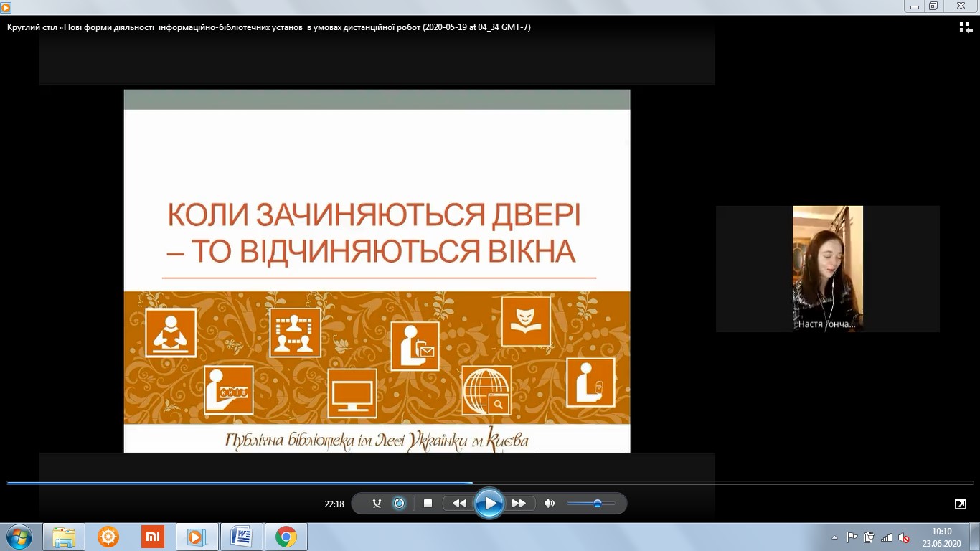Click the taskbar clock showing 10:10
The width and height of the screenshot is (980, 551).
[941, 537]
